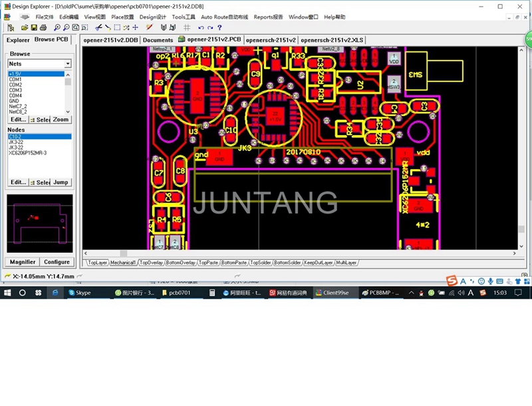Select the COM3 net in list
Image resolution: width=532 pixels, height=406 pixels.
(15, 91)
